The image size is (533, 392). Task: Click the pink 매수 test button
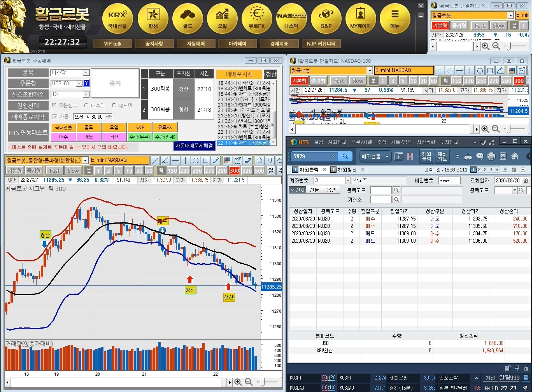pos(63,137)
